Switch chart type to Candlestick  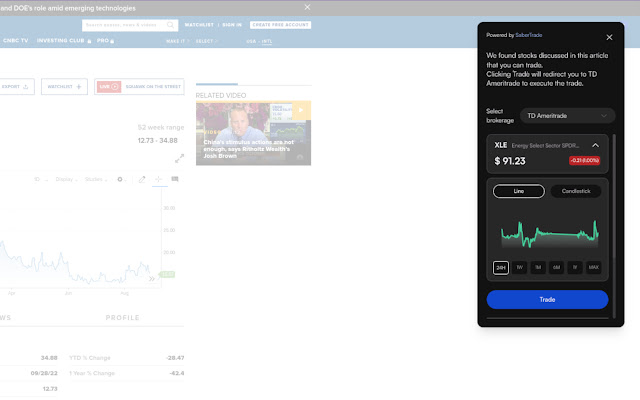coord(576,190)
